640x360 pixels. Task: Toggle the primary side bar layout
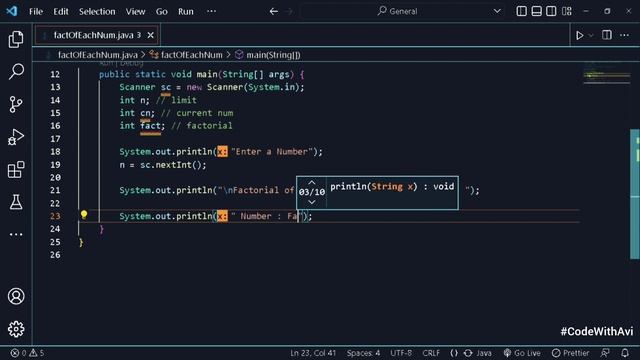point(521,11)
